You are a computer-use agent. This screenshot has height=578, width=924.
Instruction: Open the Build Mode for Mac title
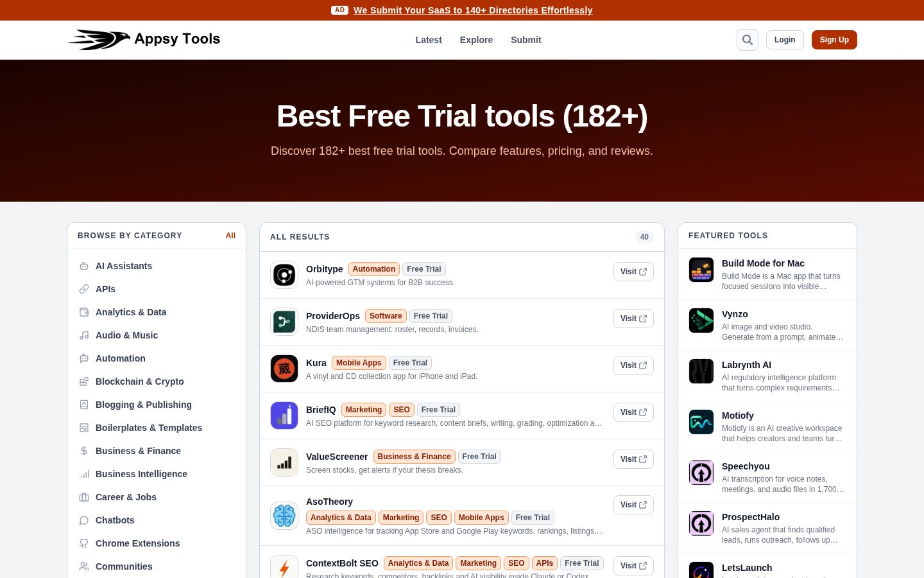click(x=763, y=263)
